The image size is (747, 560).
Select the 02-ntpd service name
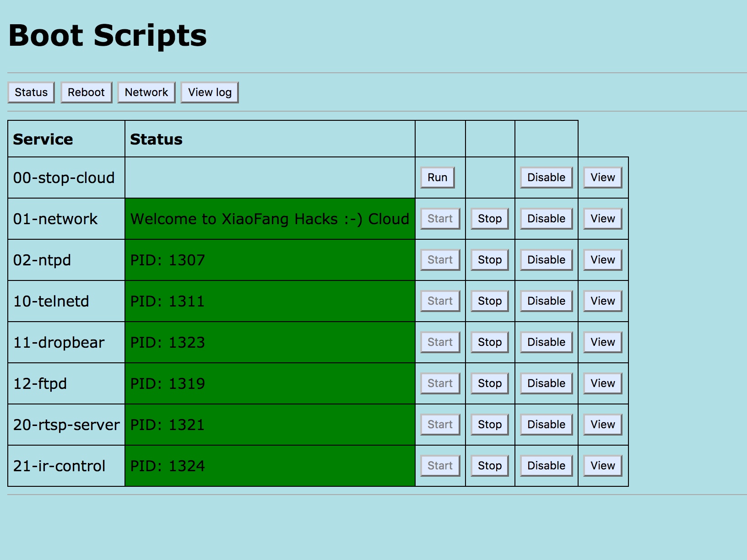coord(42,260)
